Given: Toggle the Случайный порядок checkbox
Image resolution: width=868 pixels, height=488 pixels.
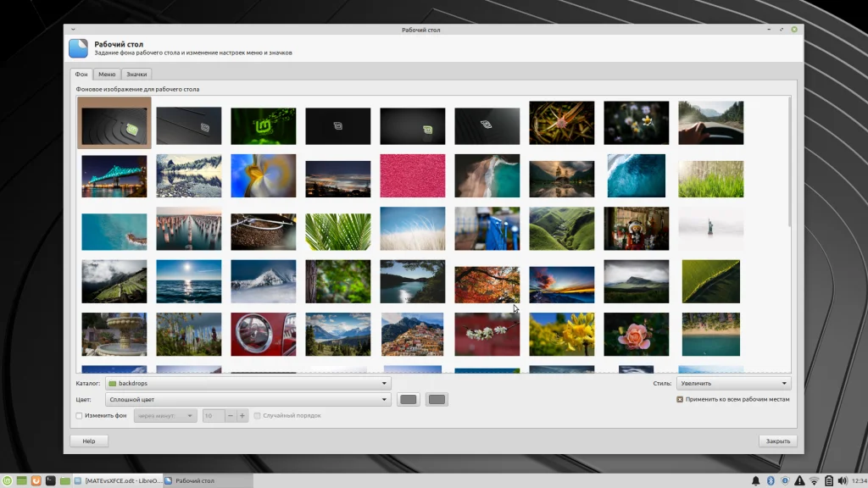Looking at the screenshot, I should (x=258, y=415).
